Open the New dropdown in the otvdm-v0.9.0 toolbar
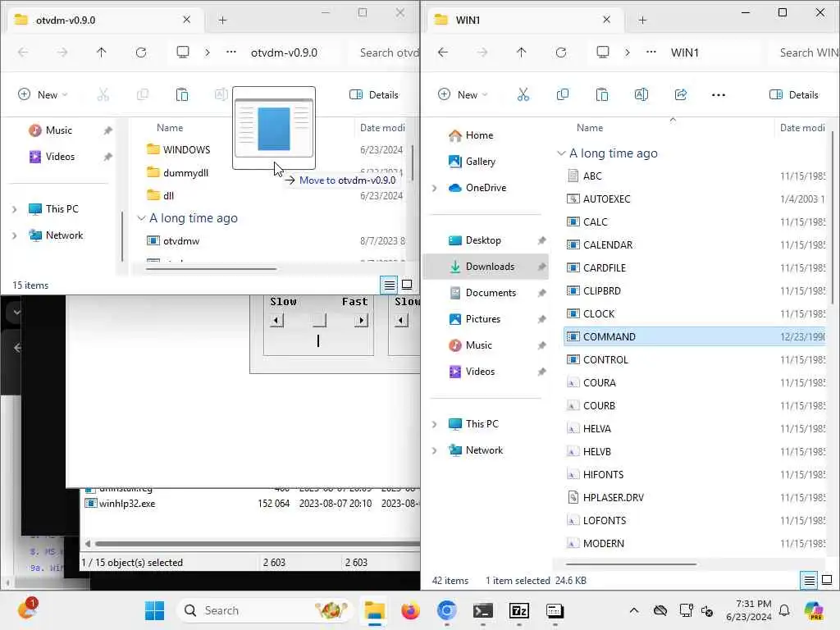The width and height of the screenshot is (840, 630). pos(43,95)
